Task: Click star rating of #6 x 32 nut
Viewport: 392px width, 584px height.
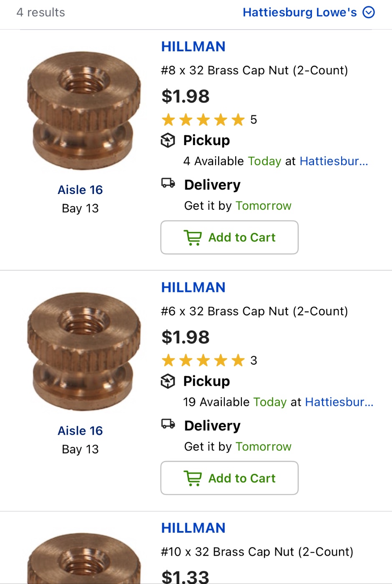Action: tap(203, 360)
